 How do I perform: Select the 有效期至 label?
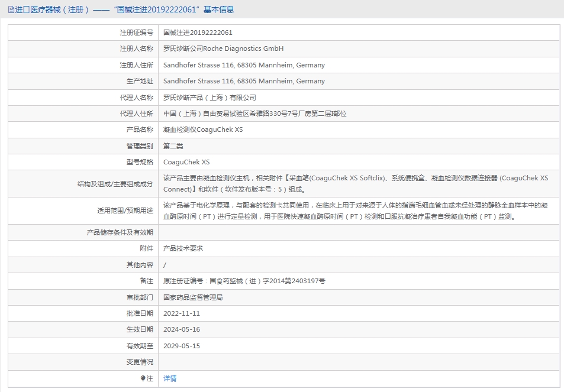[x=140, y=346]
